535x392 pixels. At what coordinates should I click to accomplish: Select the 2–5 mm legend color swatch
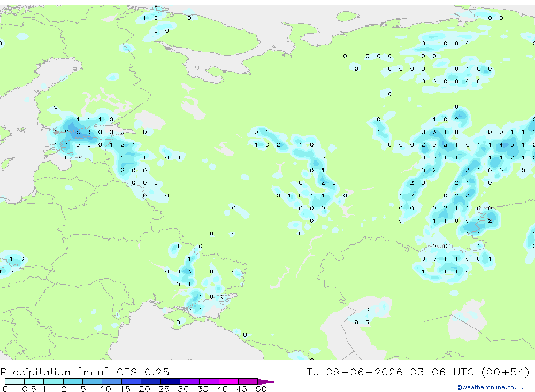73,381
